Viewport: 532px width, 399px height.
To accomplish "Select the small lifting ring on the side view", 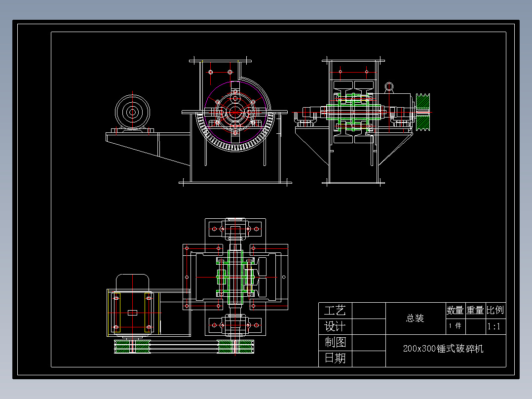I will (388, 86).
